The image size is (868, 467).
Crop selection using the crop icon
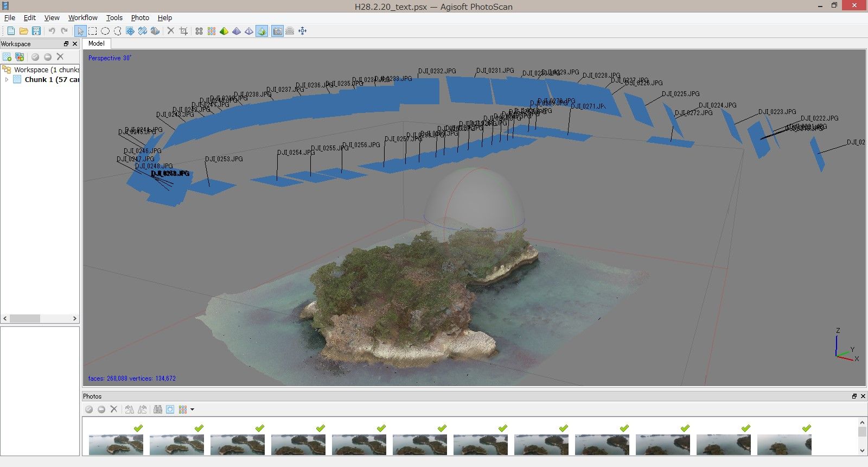[183, 31]
